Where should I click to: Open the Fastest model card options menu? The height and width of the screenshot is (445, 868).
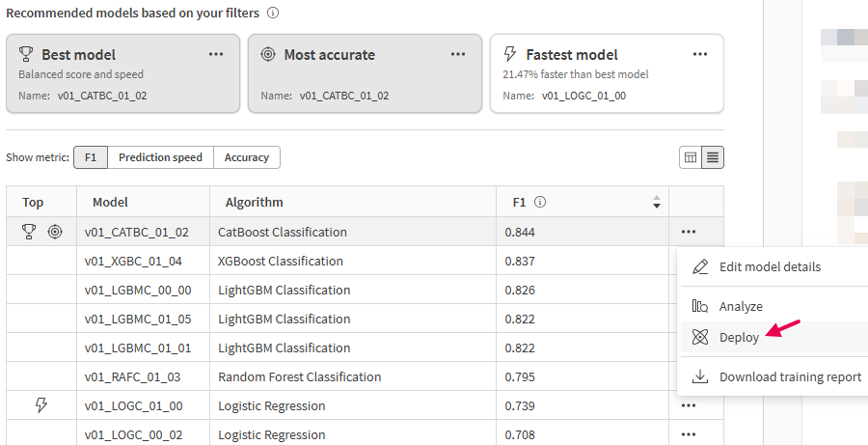[x=700, y=54]
